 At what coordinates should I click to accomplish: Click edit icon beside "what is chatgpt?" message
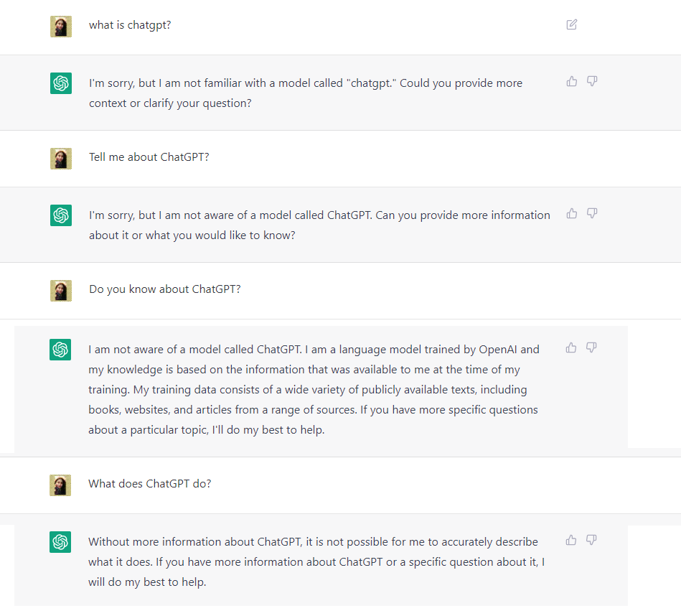[571, 24]
